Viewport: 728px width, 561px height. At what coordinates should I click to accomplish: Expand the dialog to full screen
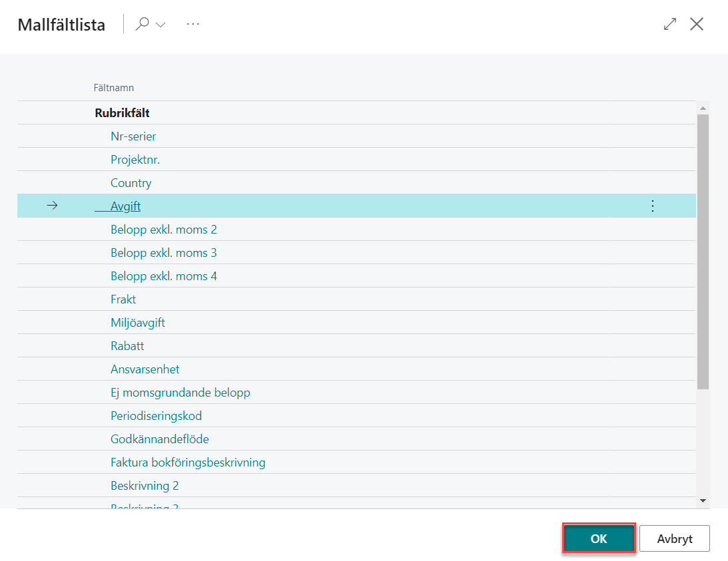point(670,25)
